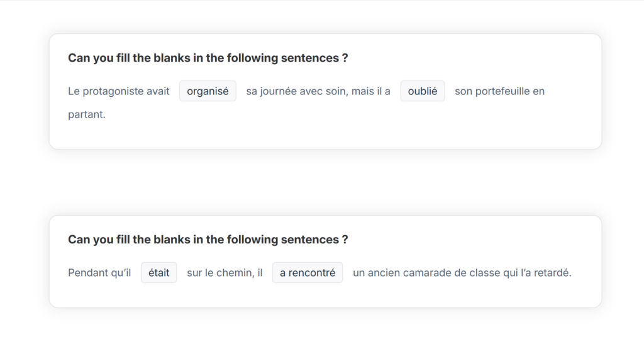
Task: Select the 'oublié' answer blank
Action: 423,91
